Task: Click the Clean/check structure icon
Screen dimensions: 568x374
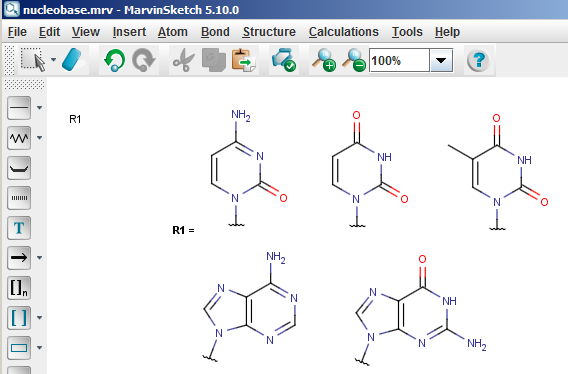Action: click(x=284, y=60)
